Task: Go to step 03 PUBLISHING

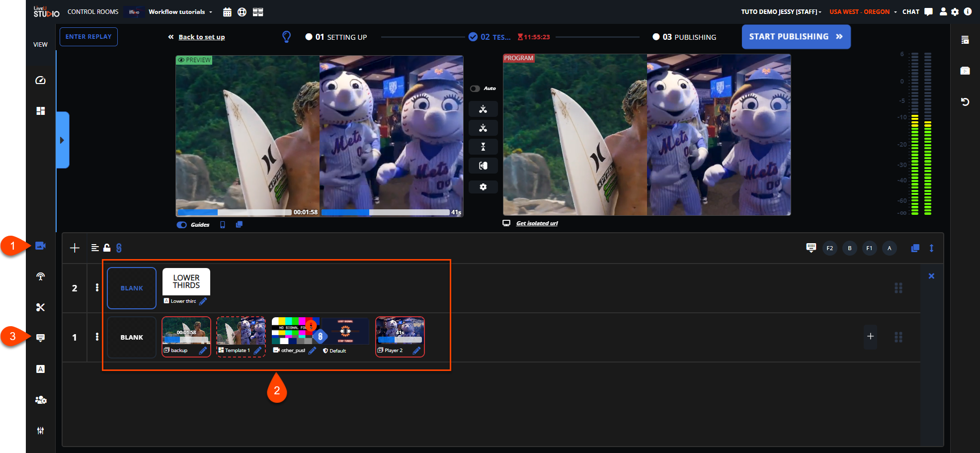Action: [x=684, y=37]
